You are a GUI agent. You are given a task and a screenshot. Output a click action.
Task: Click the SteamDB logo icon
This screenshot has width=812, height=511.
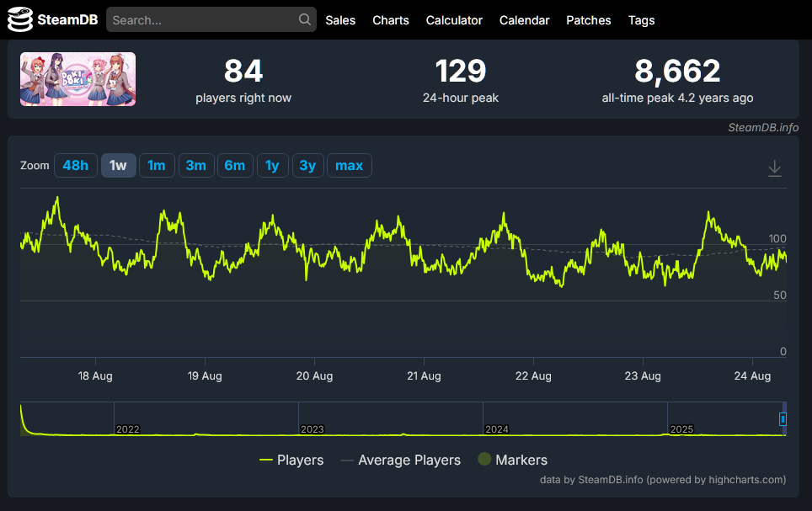[x=20, y=19]
